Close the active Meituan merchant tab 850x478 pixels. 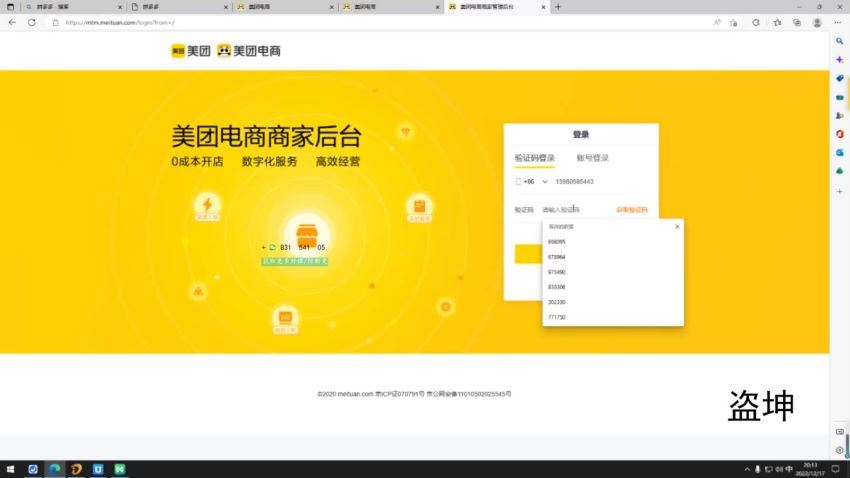(x=543, y=7)
